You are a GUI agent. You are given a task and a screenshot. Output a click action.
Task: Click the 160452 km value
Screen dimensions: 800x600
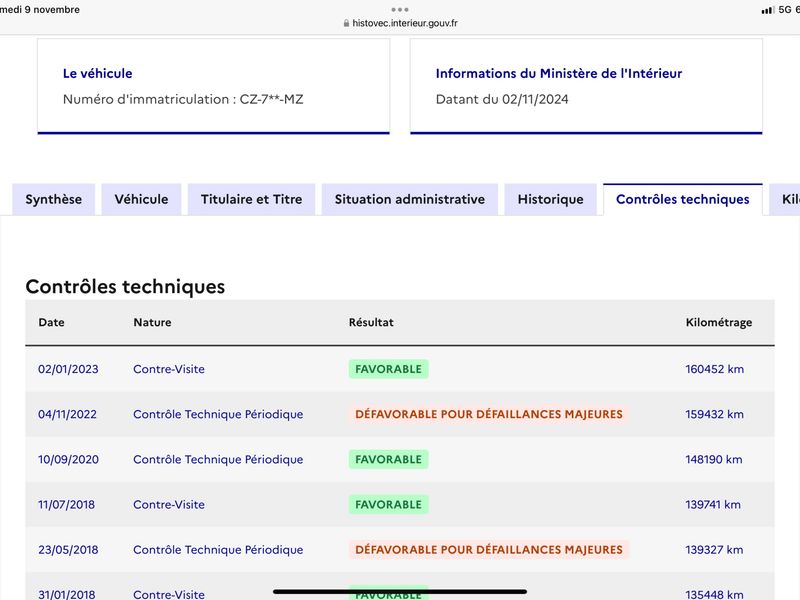pos(714,369)
